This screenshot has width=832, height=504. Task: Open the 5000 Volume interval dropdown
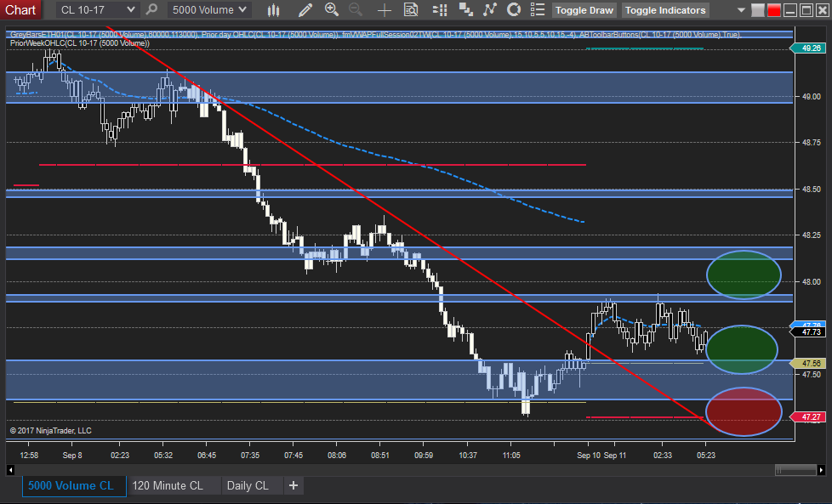click(209, 9)
